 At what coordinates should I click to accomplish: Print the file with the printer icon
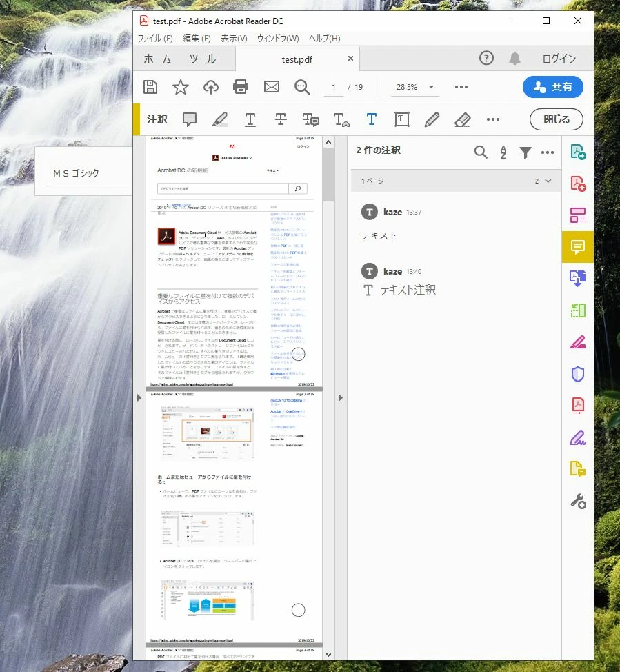point(241,87)
